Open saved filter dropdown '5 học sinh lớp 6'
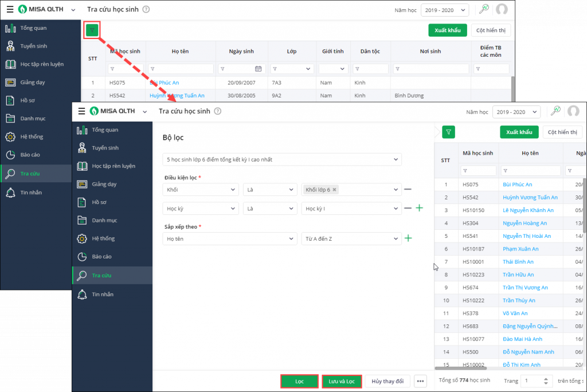Screen dimensions: 587x392 [x=282, y=159]
